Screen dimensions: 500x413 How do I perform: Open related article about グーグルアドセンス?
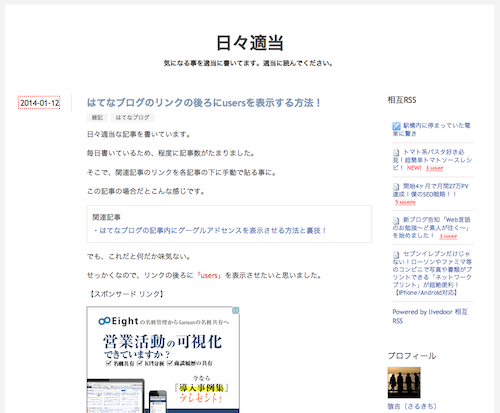(x=213, y=230)
